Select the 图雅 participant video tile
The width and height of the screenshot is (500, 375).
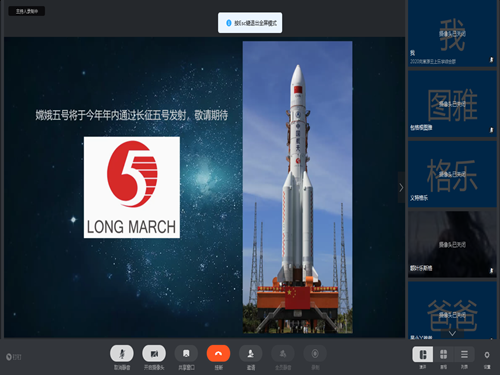(x=452, y=104)
